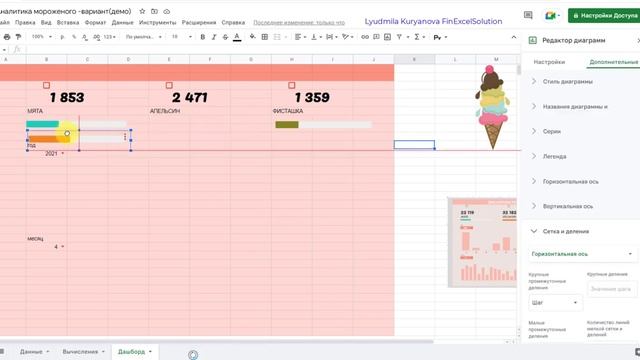Click the Google Meet call icon
This screenshot has height=360, width=640.
[551, 16]
